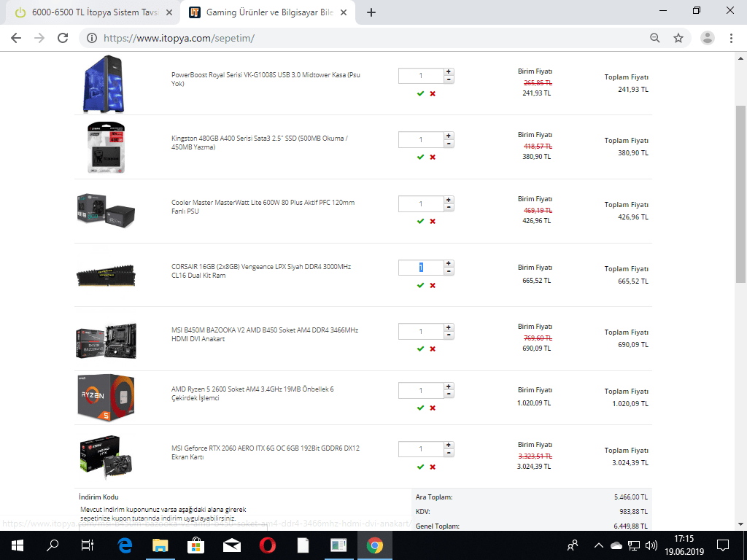The width and height of the screenshot is (747, 560).
Task: Open Chrome's three-dot menu
Action: tap(731, 38)
